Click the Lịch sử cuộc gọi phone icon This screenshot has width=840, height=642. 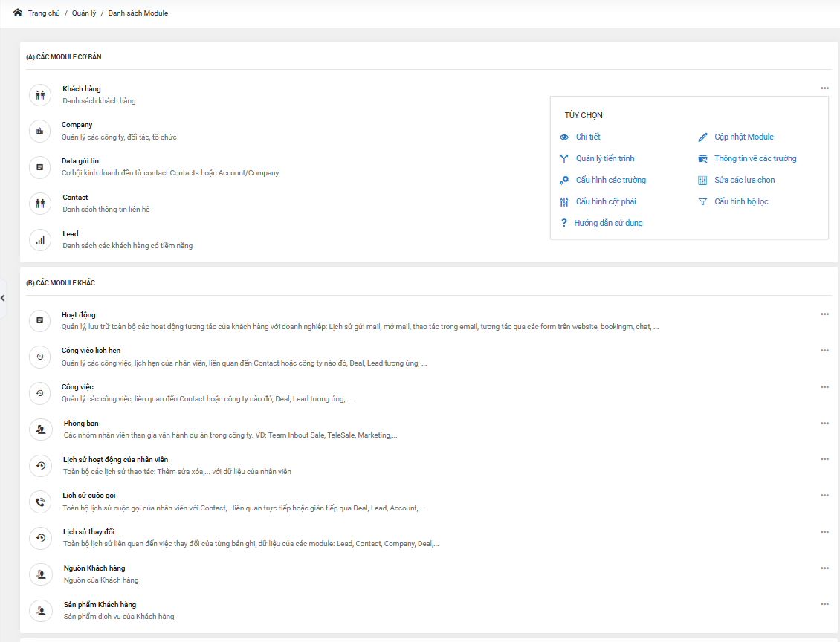pos(40,502)
